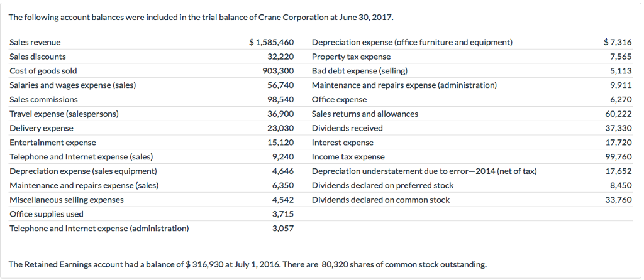644x280 pixels.
Task: Click the Interest expense label
Action: pyautogui.click(x=342, y=143)
